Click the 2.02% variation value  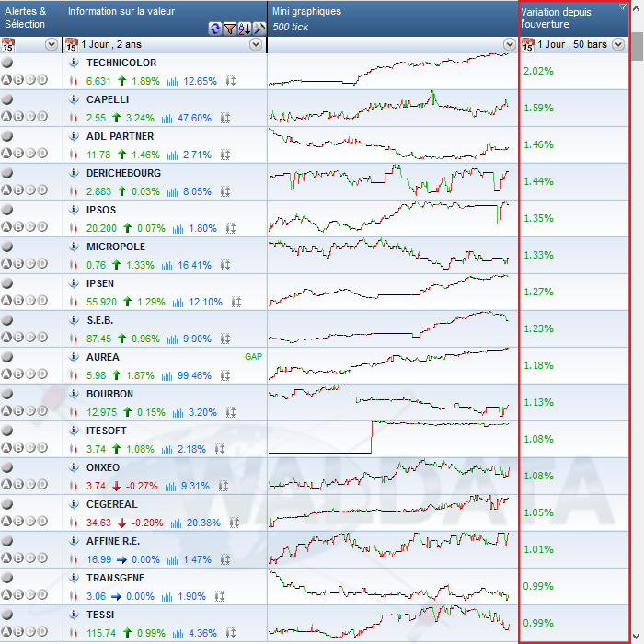coord(538,71)
